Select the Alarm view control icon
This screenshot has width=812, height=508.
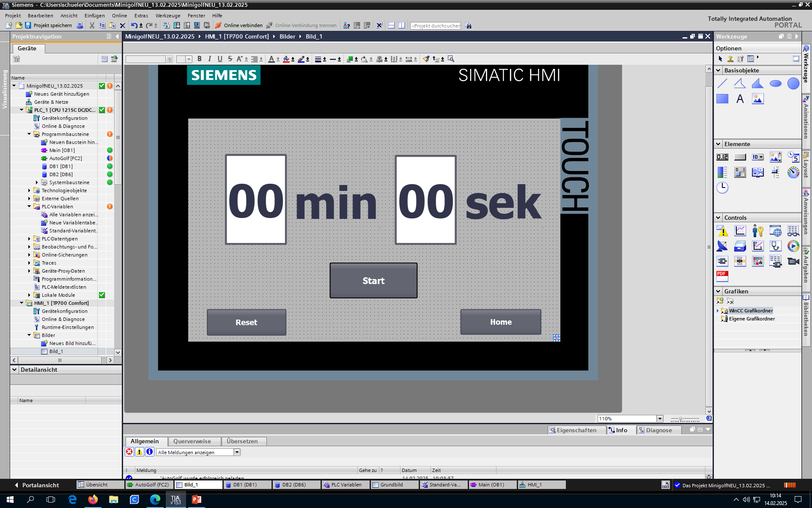click(x=722, y=231)
